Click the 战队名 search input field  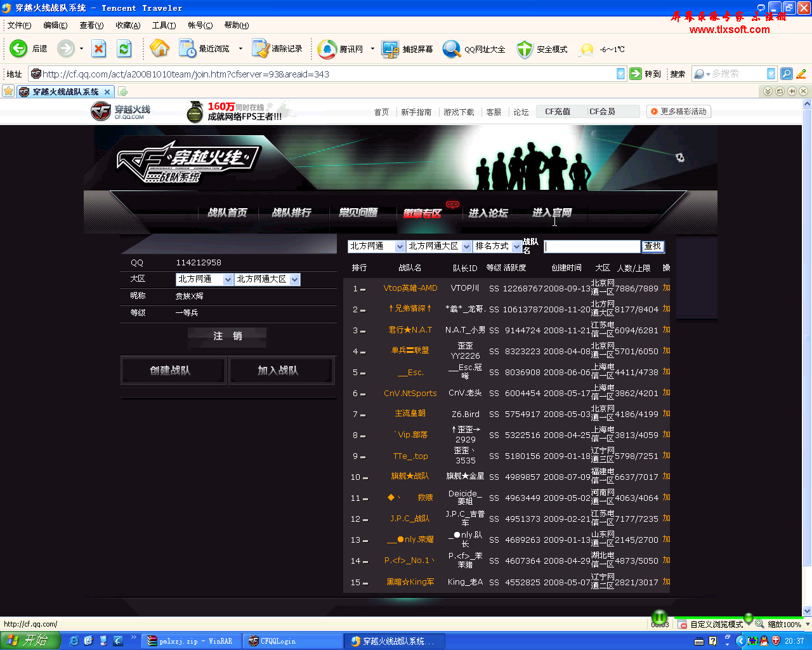click(593, 246)
